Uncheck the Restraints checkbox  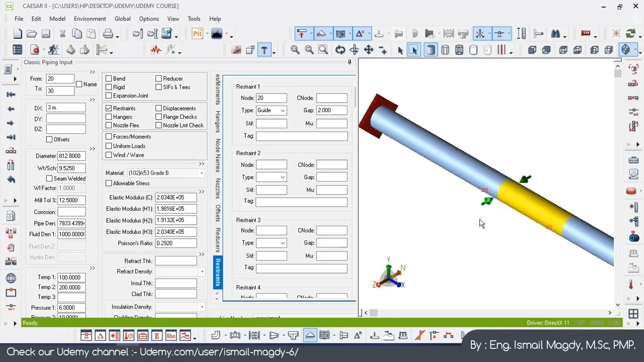coord(109,108)
